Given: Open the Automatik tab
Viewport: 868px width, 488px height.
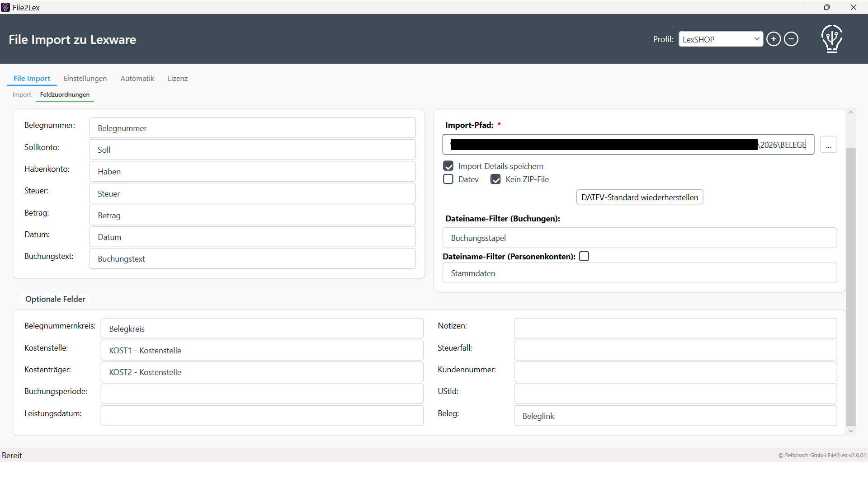Looking at the screenshot, I should 137,79.
